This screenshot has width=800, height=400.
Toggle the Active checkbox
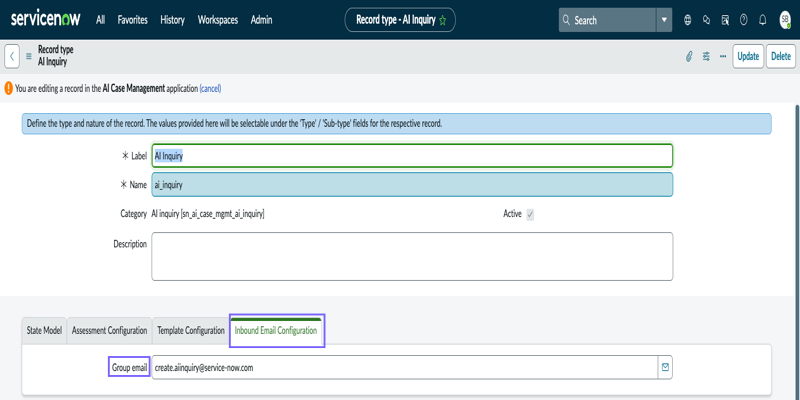pyautogui.click(x=530, y=215)
